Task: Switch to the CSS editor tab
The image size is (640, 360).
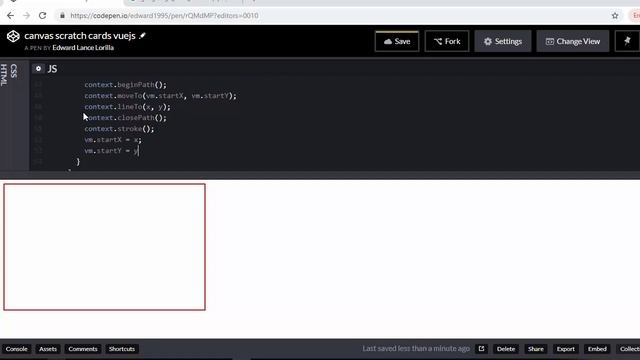Action: [14, 71]
